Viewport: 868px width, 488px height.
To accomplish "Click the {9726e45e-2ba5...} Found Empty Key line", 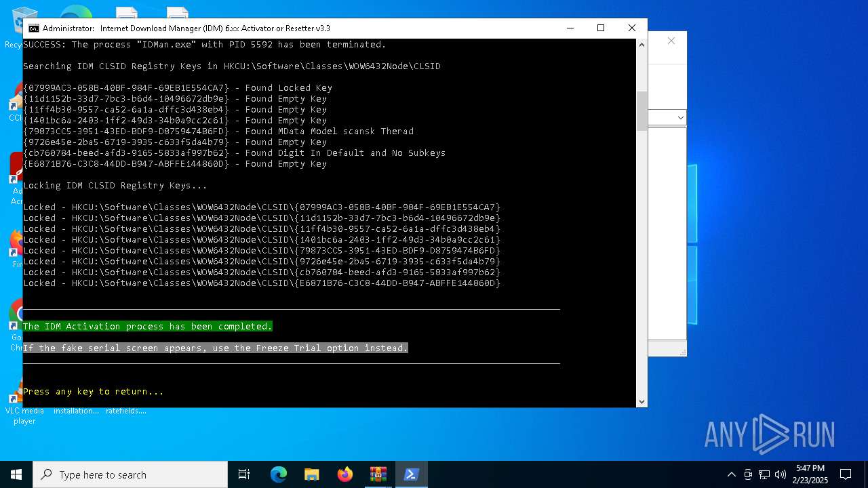I will pyautogui.click(x=175, y=142).
